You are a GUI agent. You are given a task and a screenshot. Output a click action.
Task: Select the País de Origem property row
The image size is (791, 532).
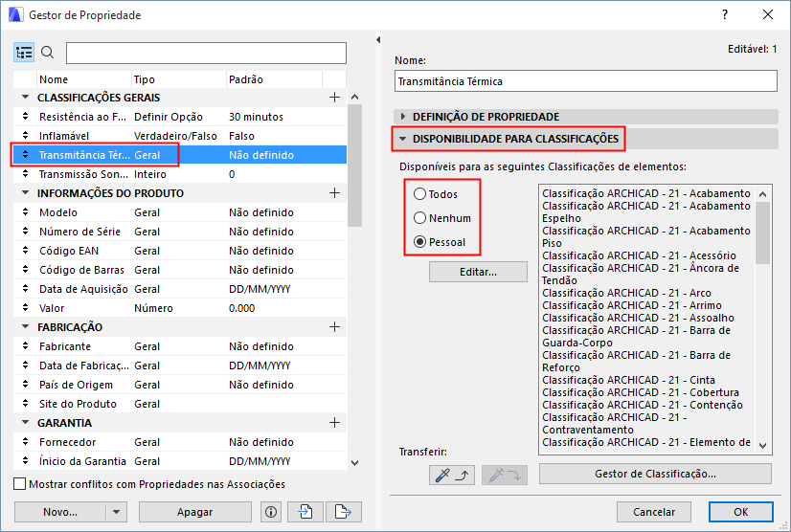point(180,385)
